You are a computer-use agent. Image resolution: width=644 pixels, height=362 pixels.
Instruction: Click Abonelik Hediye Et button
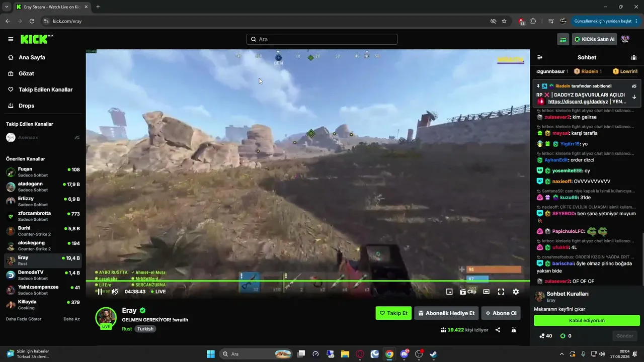point(446,313)
